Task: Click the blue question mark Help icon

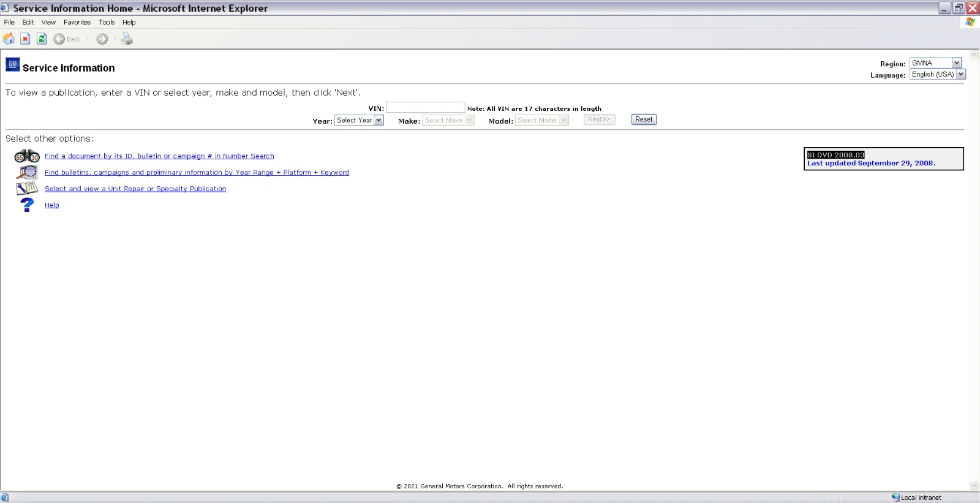Action: (x=27, y=205)
